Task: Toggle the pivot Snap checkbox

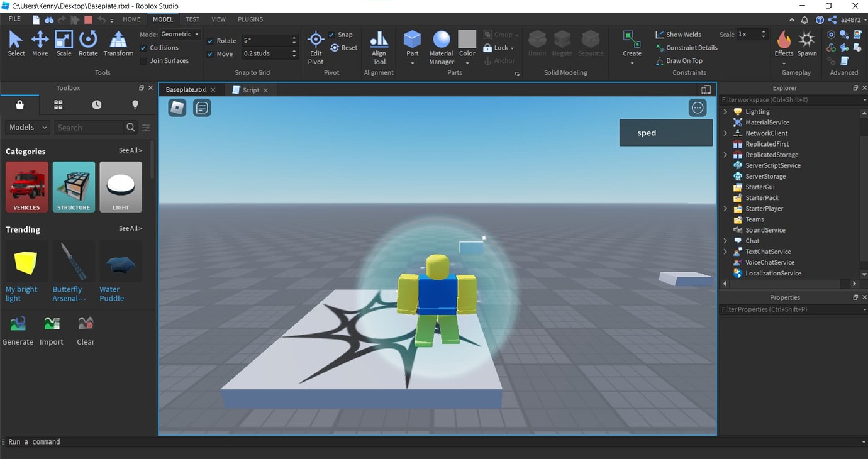Action: pos(331,35)
